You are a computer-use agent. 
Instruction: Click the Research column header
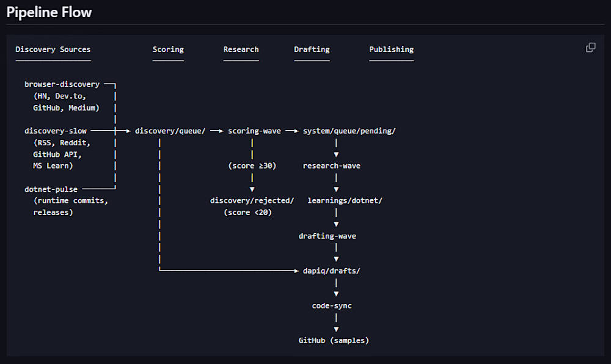click(x=241, y=49)
